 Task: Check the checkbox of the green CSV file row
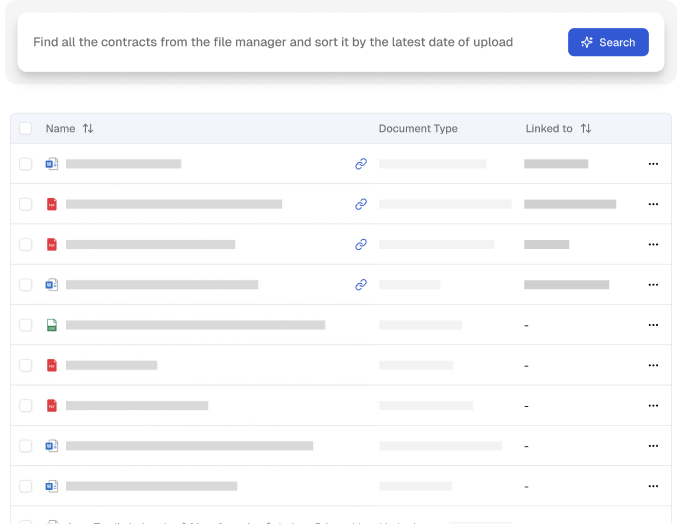point(26,325)
